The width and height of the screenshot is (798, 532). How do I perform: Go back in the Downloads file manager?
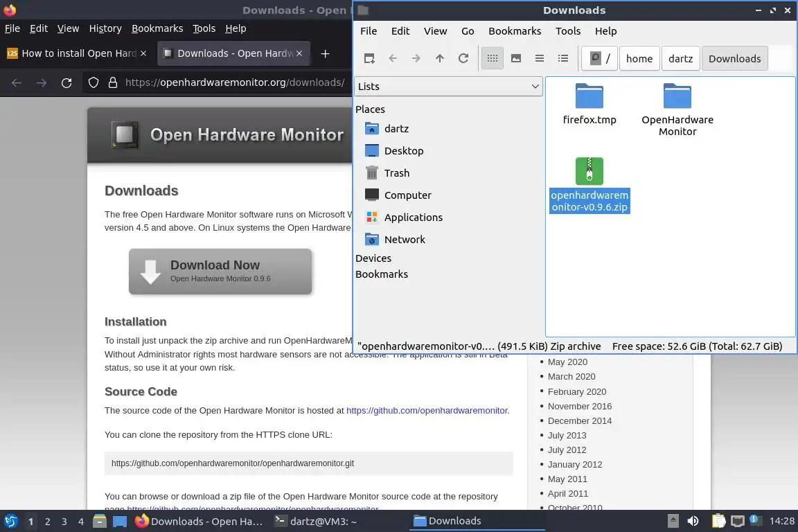(x=393, y=59)
